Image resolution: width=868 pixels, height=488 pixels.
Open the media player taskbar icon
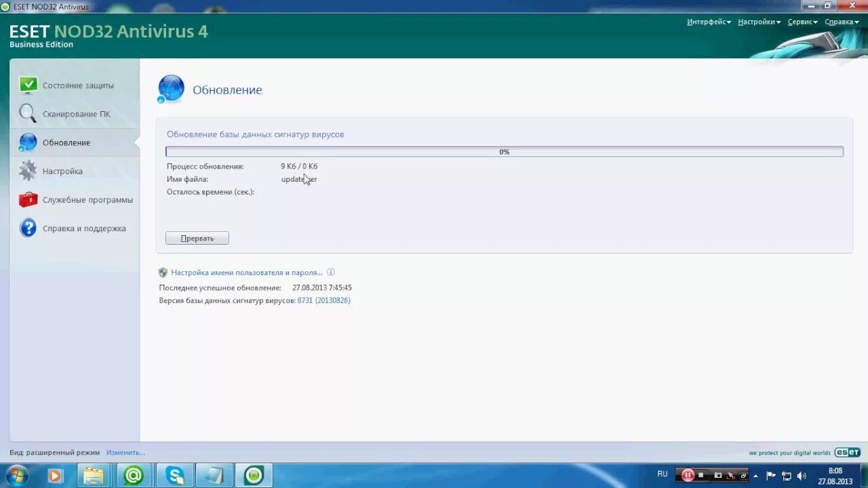coord(55,476)
